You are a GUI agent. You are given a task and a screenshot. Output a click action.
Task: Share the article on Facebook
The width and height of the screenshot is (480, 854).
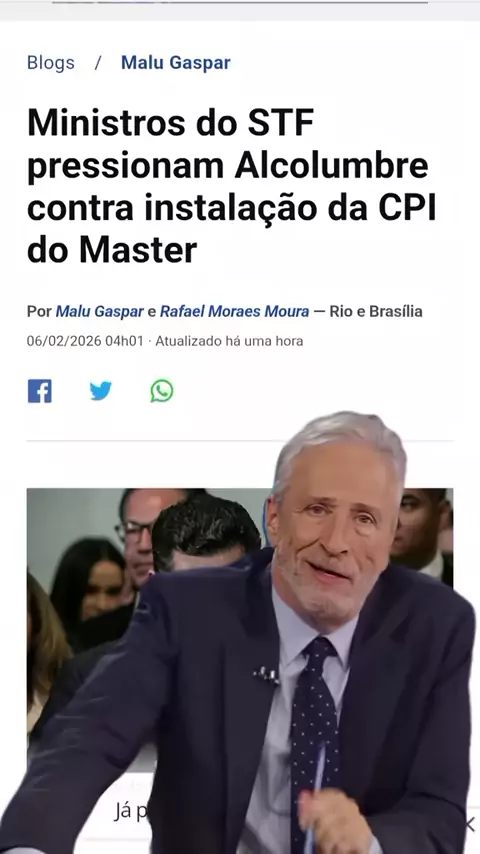(39, 391)
